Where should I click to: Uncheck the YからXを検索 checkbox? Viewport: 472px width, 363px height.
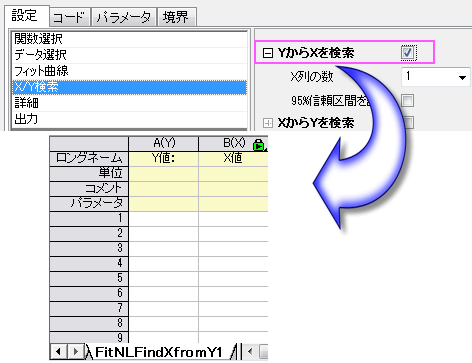tap(408, 52)
